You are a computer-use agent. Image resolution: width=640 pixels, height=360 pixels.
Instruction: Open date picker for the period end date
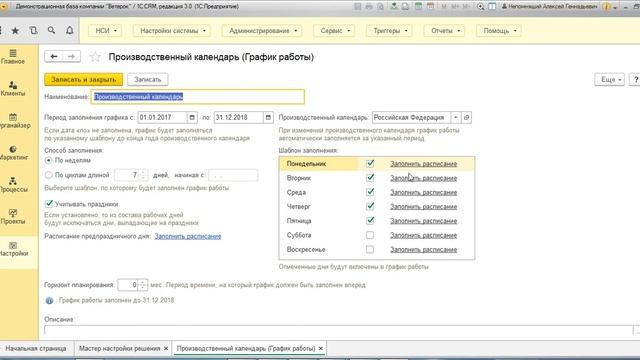(x=268, y=118)
